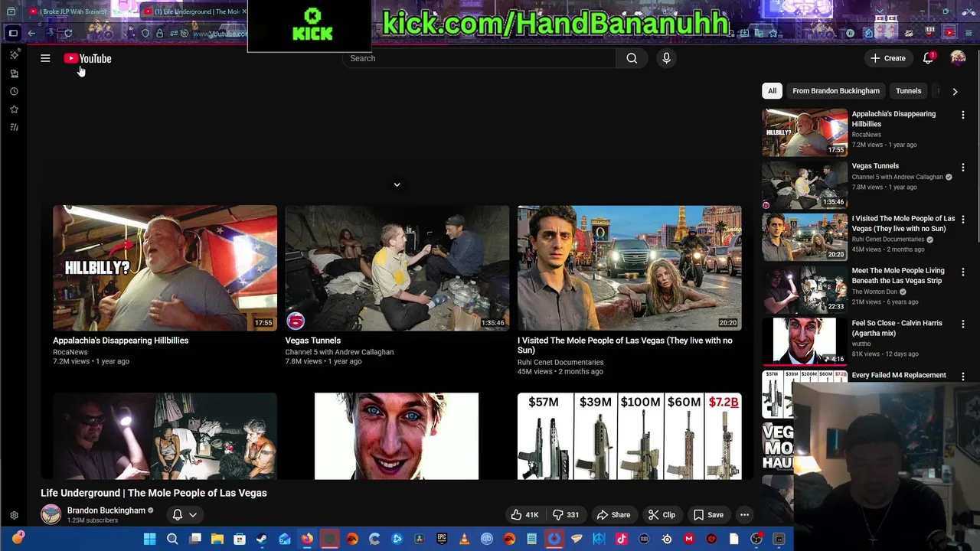Click RocaNews channel under large thumbnail
The width and height of the screenshot is (980, 551).
tap(70, 352)
